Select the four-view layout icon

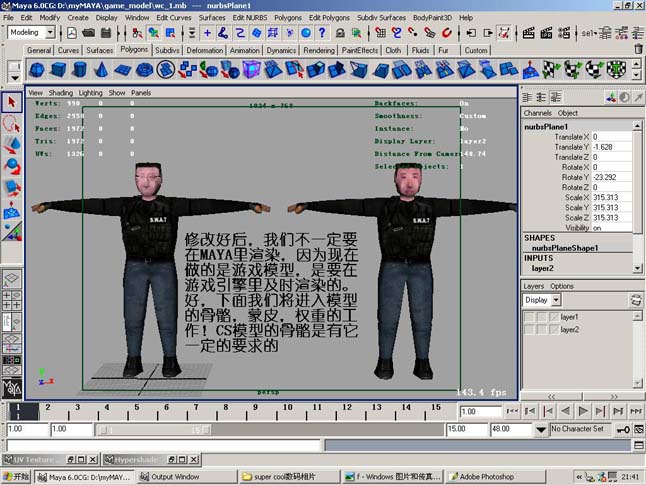12,300
